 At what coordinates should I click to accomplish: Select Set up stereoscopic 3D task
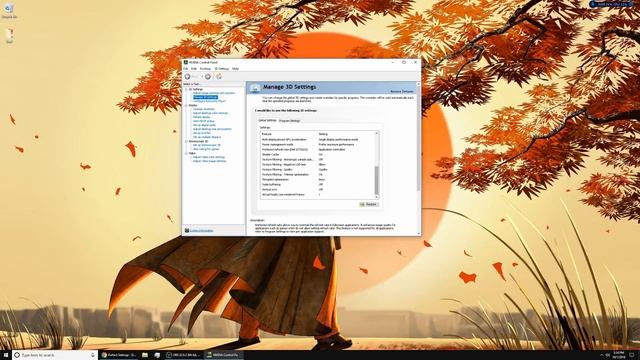click(x=207, y=145)
